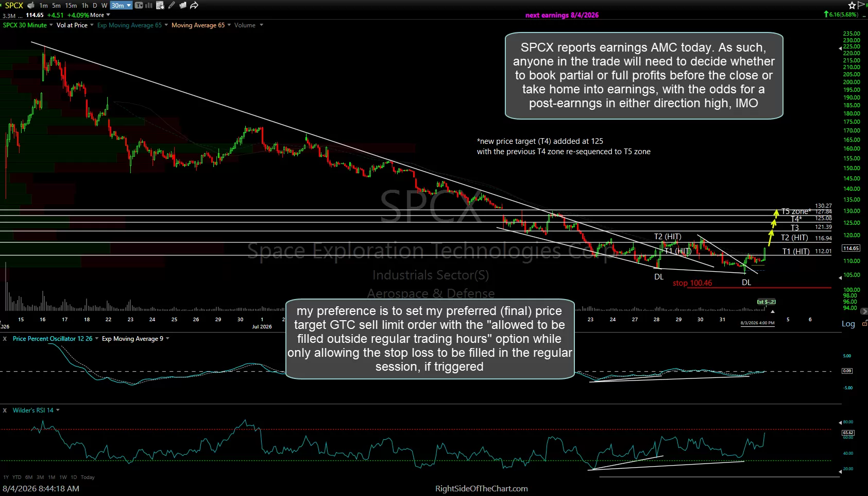Click the share arrow icon
Image resolution: width=868 pixels, height=496 pixels.
click(194, 5)
